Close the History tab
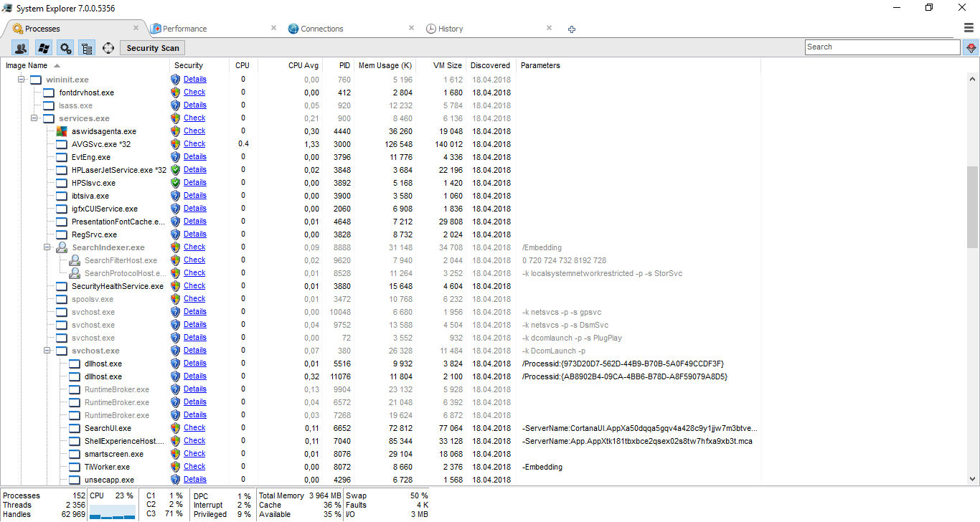The width and height of the screenshot is (980, 522). click(x=549, y=28)
